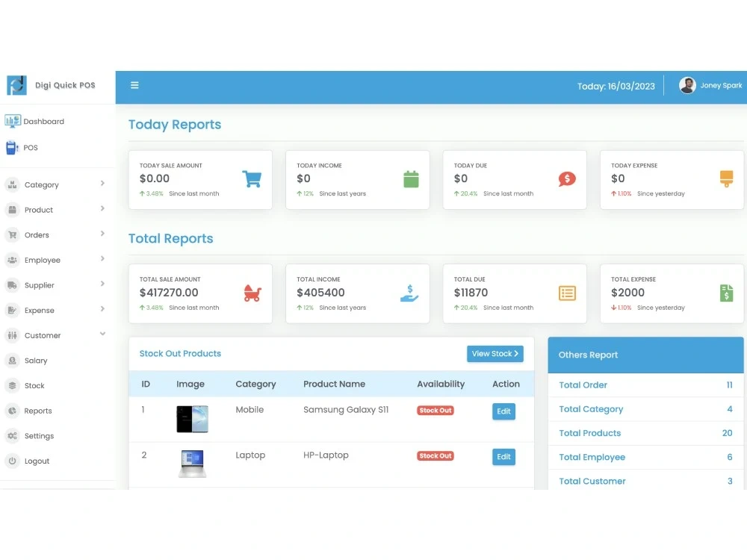747x560 pixels.
Task: Collapse the Customer submenu chevron
Action: (x=102, y=334)
